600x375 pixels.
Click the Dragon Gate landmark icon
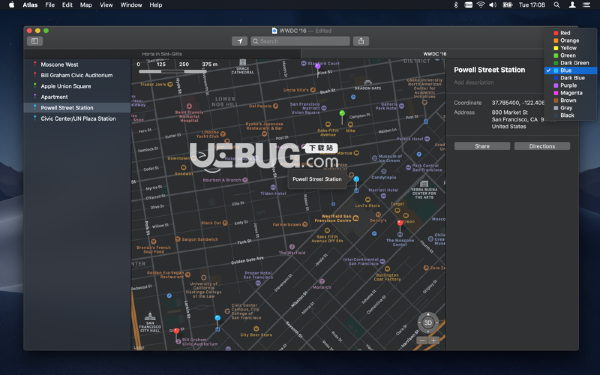click(x=368, y=82)
